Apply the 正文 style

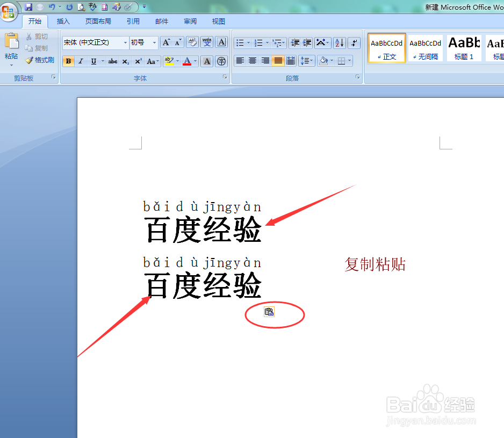point(387,48)
